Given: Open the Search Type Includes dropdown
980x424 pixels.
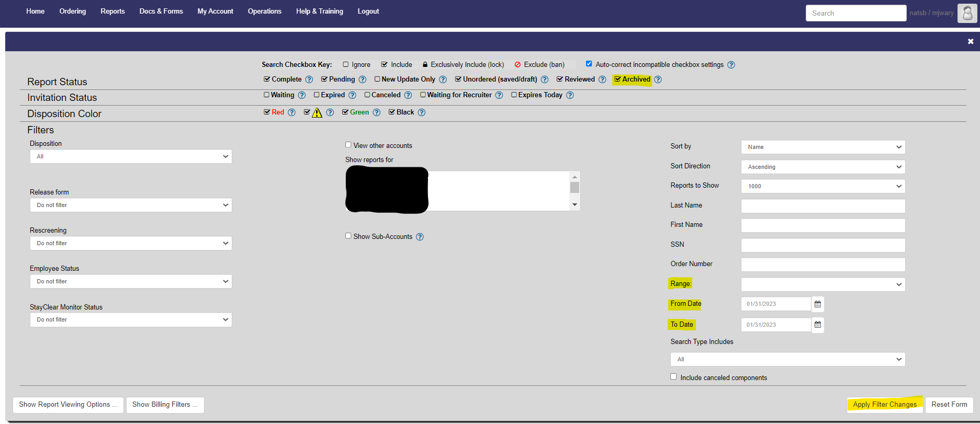Looking at the screenshot, I should click(x=787, y=359).
